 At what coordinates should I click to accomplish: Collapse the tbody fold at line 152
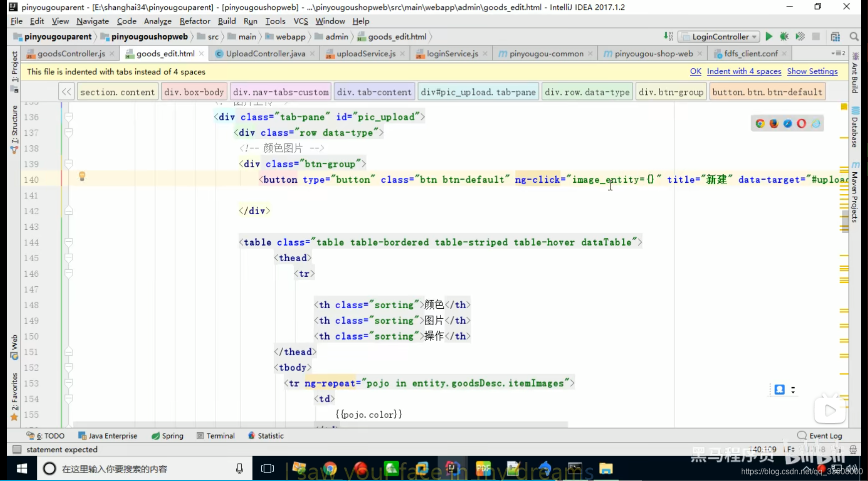tap(69, 368)
